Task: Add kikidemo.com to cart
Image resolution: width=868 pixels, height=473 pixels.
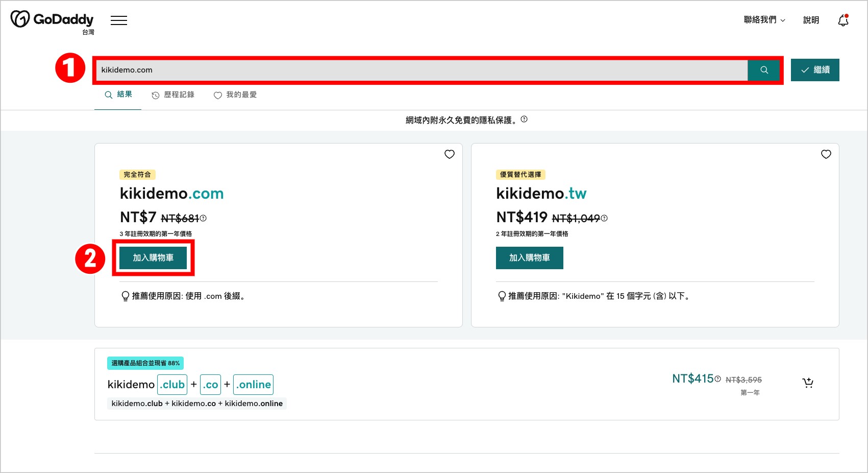Action: [153, 258]
